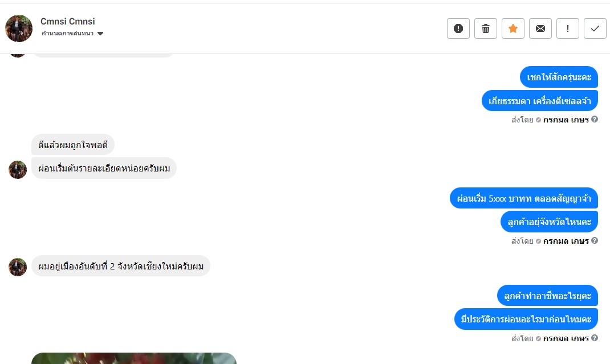Screen dimensions: 610x364
Task: Click help icon under the installment history message
Action: [595, 338]
